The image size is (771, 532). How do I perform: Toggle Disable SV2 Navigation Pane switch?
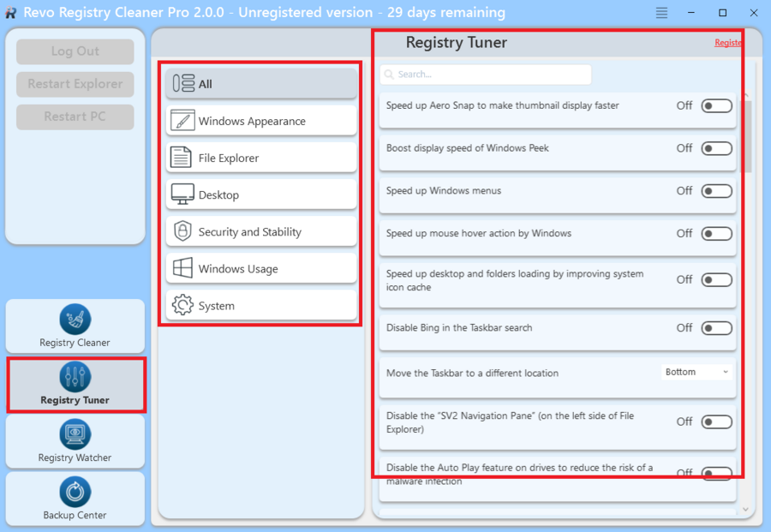pos(716,421)
